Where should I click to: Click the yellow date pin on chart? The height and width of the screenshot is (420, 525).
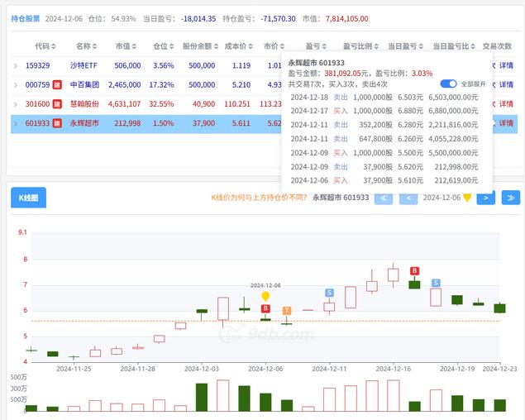point(265,296)
